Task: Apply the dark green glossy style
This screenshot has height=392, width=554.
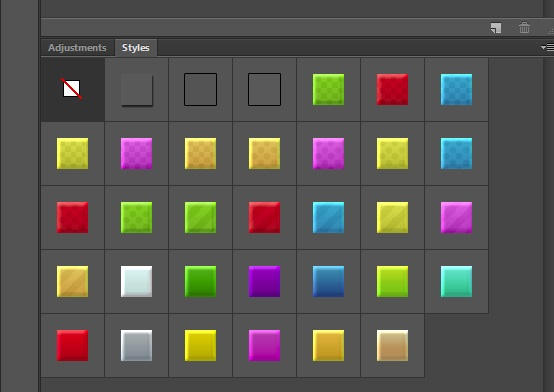Action: click(200, 281)
